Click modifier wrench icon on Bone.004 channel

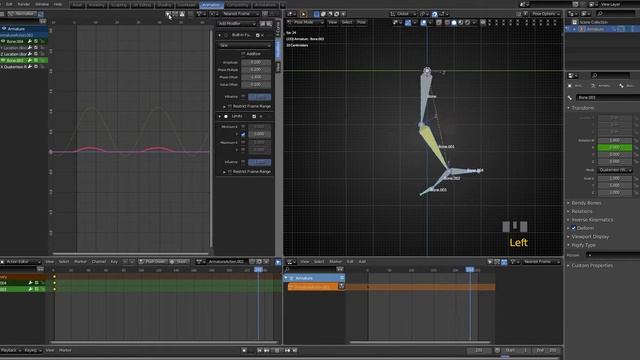pos(30,41)
